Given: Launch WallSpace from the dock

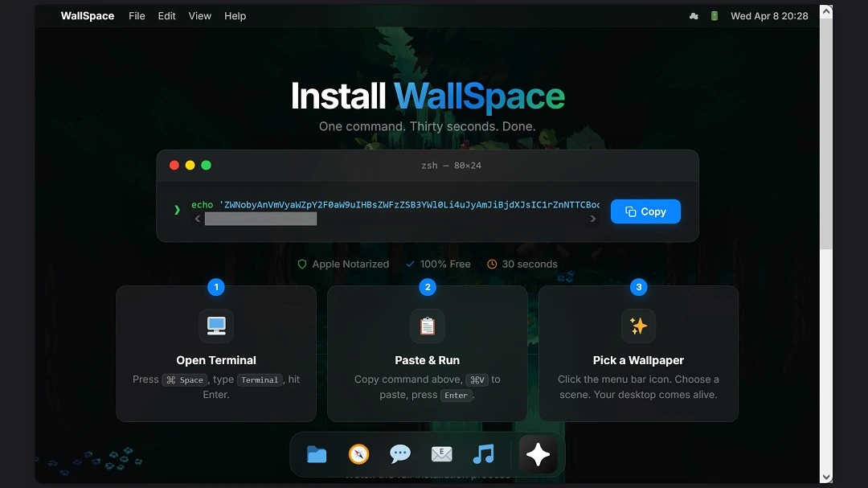Looking at the screenshot, I should click(x=537, y=453).
